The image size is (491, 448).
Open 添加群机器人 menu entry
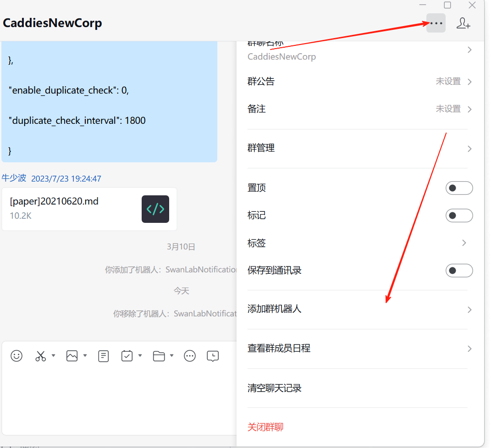(x=358, y=309)
